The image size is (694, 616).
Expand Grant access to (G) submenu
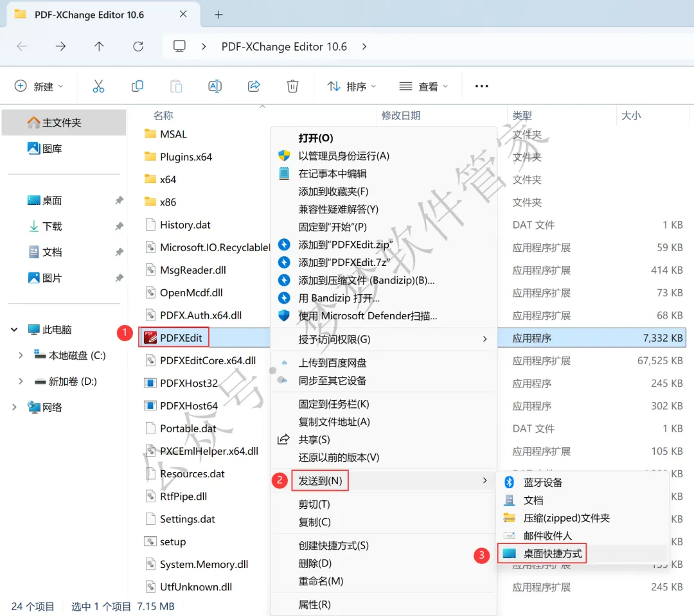coord(383,339)
